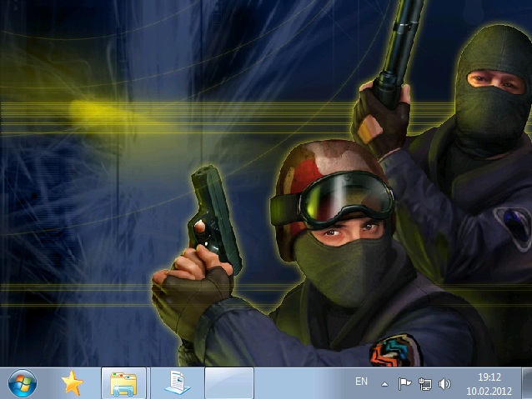Open the speaker volume tray icon
Screen dimensions: 532x399
point(444,384)
